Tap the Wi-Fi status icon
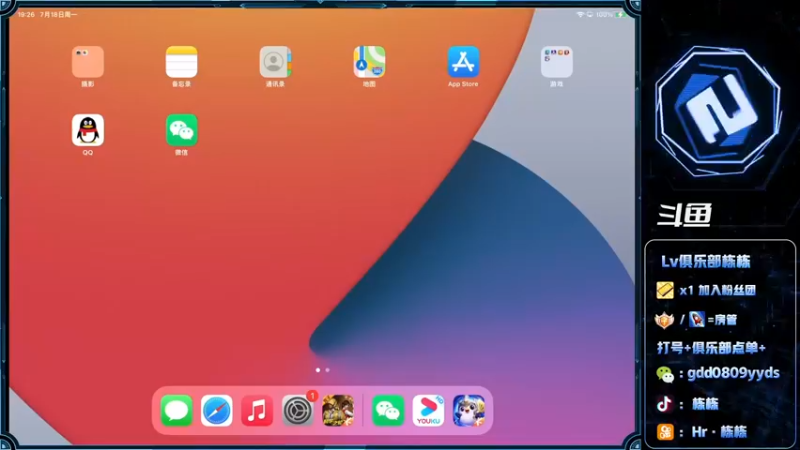This screenshot has width=800, height=450. (580, 14)
